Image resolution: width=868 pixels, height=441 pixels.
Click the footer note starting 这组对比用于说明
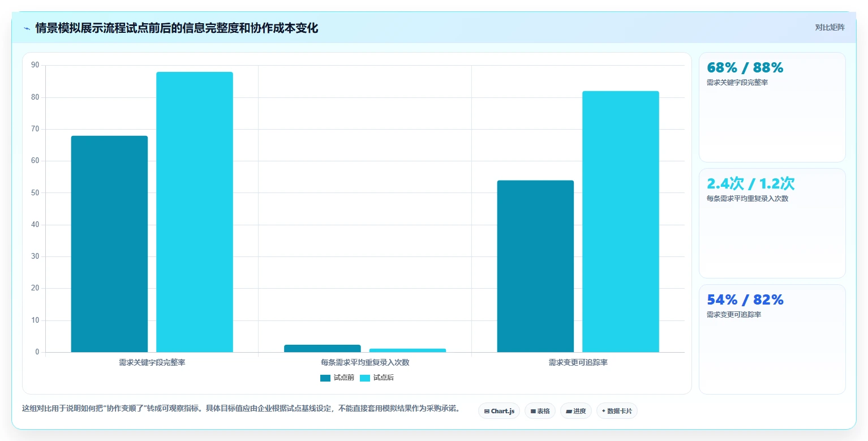[x=241, y=409]
